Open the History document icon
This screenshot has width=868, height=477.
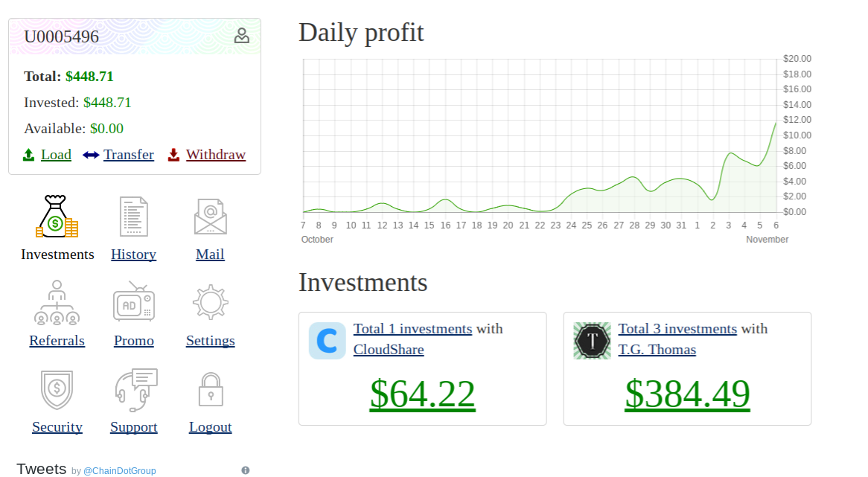coord(134,217)
